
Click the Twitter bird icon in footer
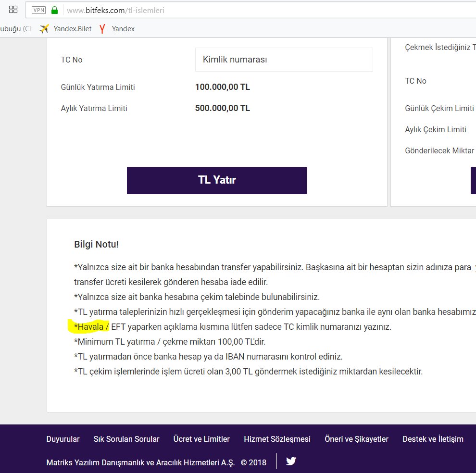tap(291, 461)
